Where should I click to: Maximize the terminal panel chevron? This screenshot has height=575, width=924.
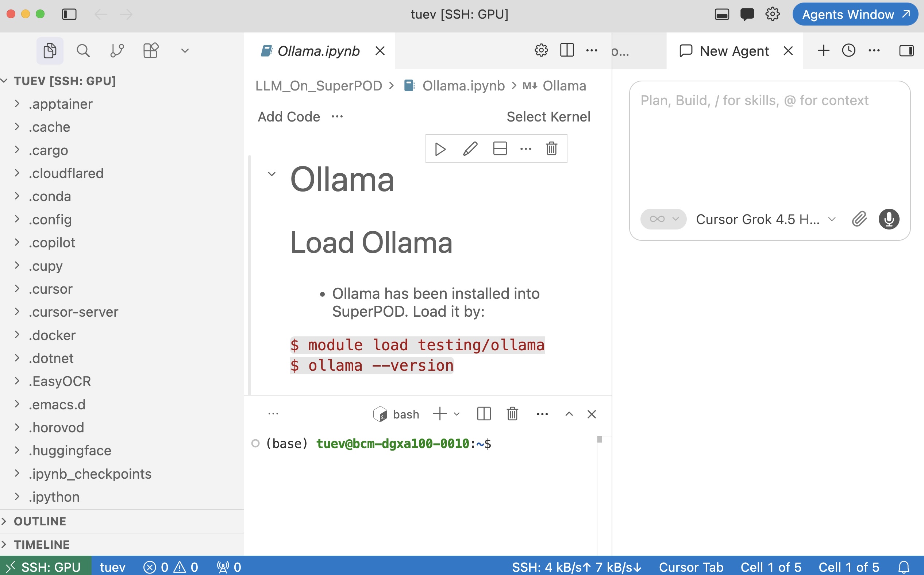[x=569, y=414]
